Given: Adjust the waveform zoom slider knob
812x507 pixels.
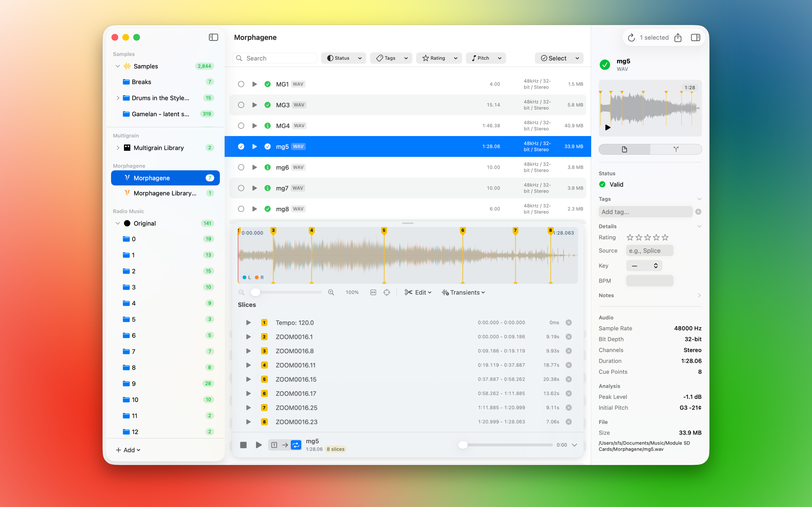Looking at the screenshot, I should 255,292.
